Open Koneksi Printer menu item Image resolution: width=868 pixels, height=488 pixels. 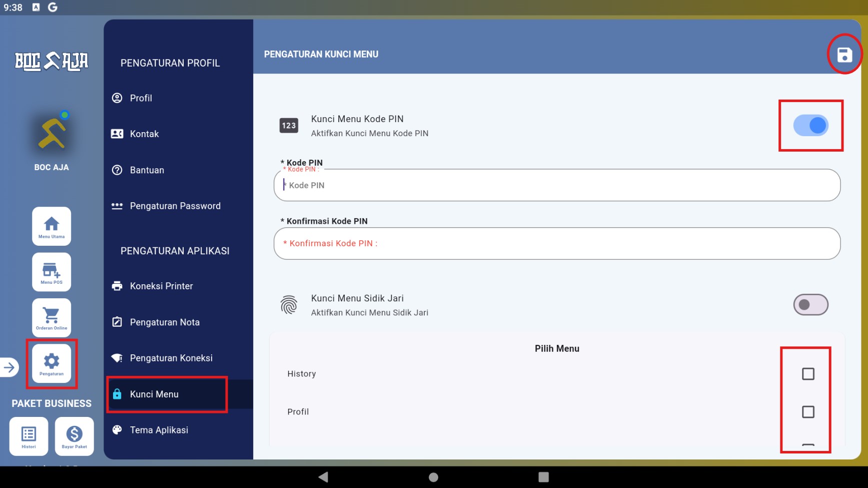(178, 286)
